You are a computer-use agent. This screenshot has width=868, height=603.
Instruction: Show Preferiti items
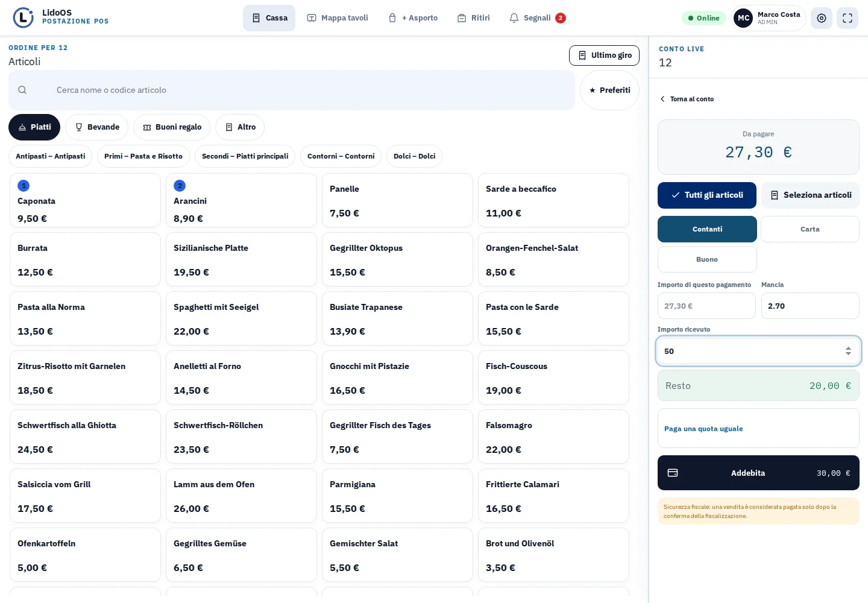point(609,90)
